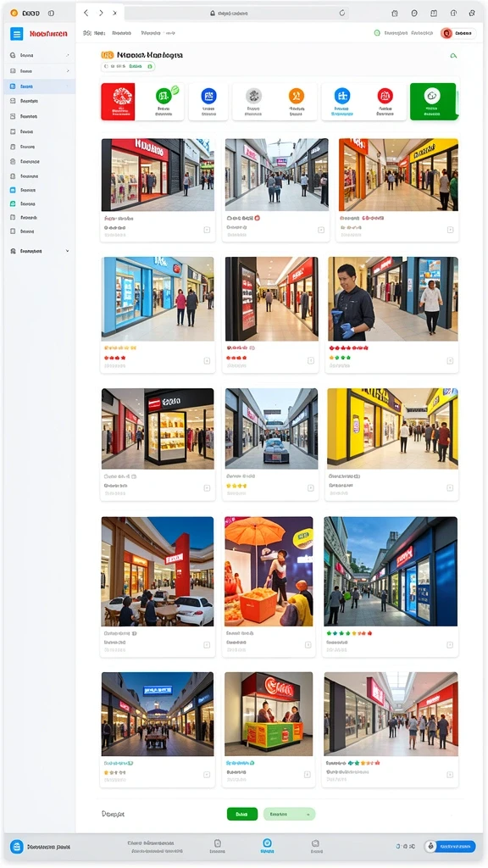Click the solid green button near page bottom

pos(241,814)
